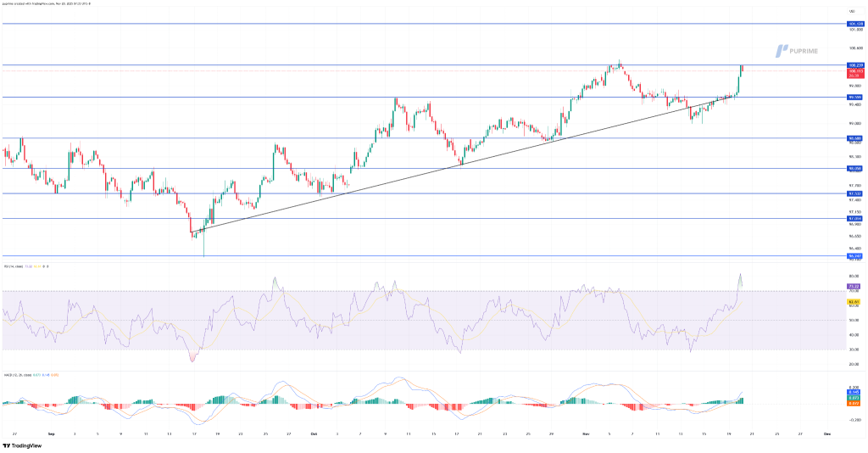Click the Oct label on the time axis
This screenshot has width=868, height=453.
point(313,433)
